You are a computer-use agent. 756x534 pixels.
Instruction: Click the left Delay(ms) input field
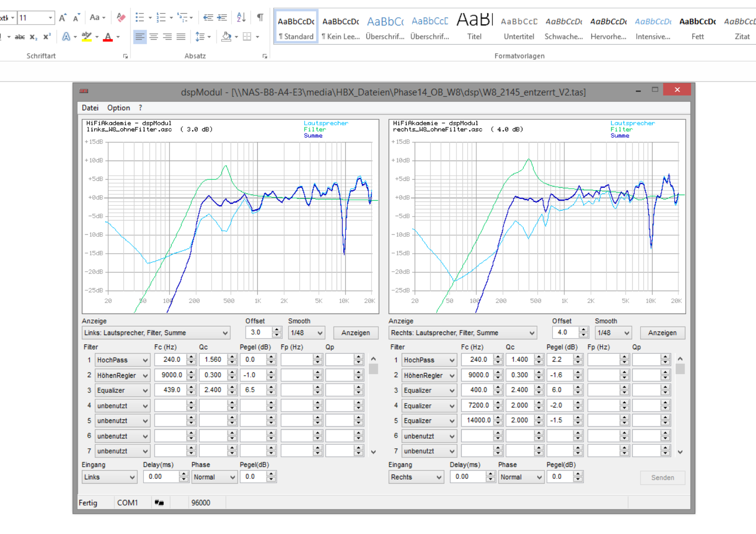pos(161,477)
